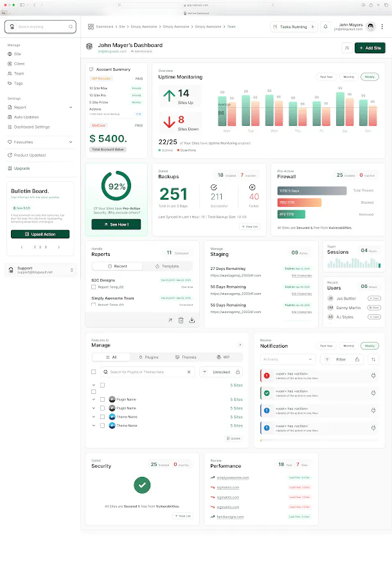
Task: Switch to Recent tab in Reports
Action: (x=118, y=267)
